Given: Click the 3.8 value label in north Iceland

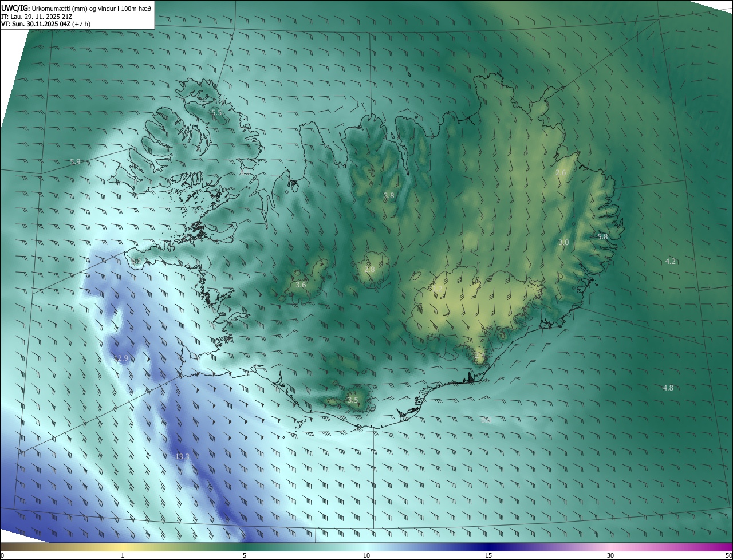Looking at the screenshot, I should click(389, 196).
